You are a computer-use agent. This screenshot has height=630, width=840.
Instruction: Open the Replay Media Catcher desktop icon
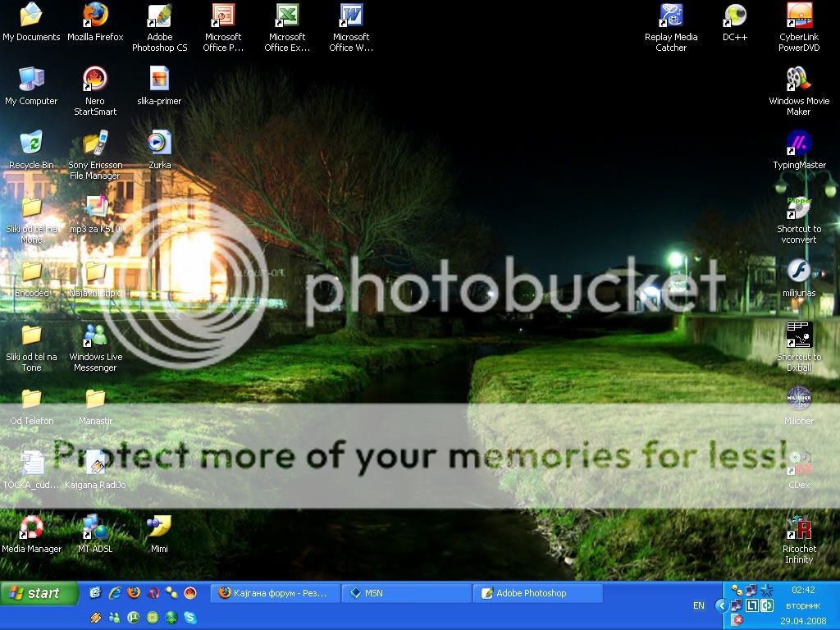coord(671,16)
